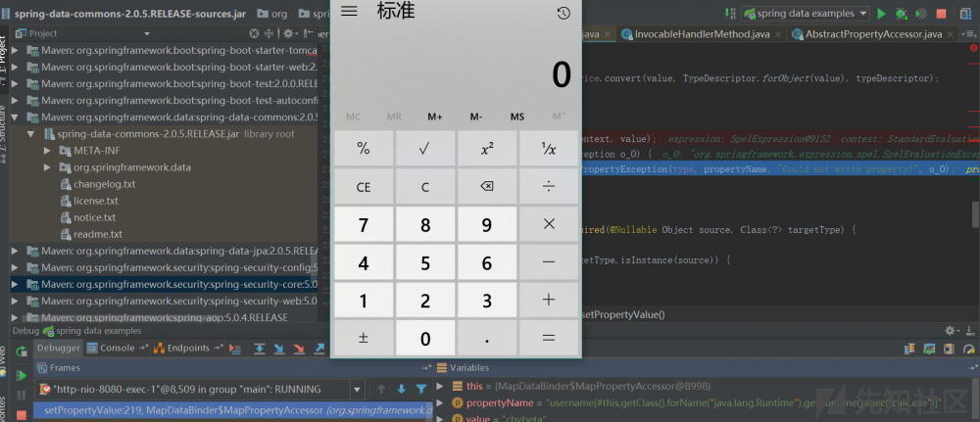The height and width of the screenshot is (422, 980).
Task: Click the plus-minus sign key
Action: (x=364, y=338)
